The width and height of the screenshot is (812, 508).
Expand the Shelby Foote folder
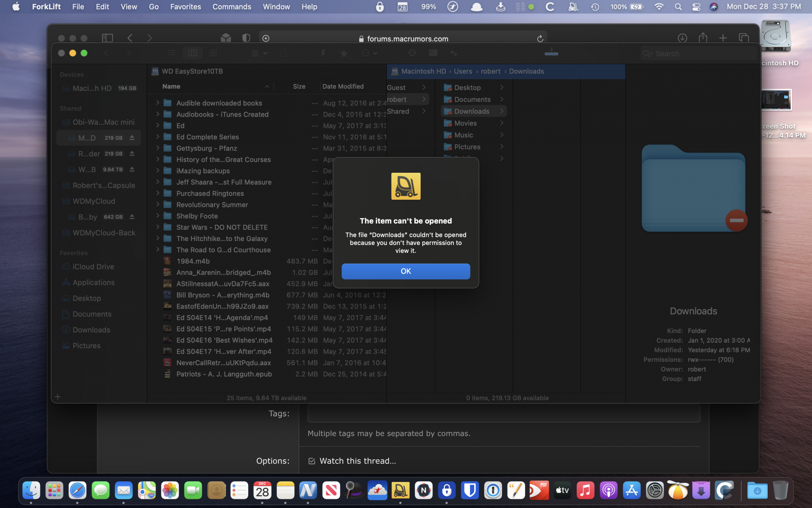[x=158, y=216]
